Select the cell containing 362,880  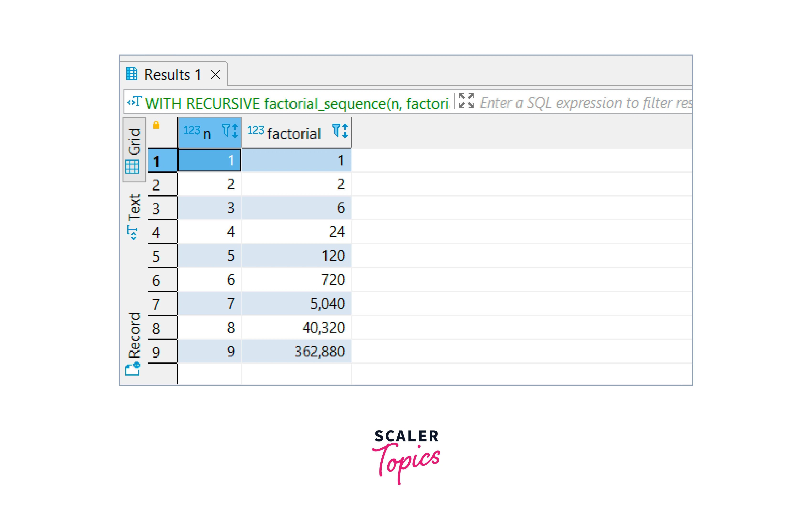pyautogui.click(x=297, y=350)
